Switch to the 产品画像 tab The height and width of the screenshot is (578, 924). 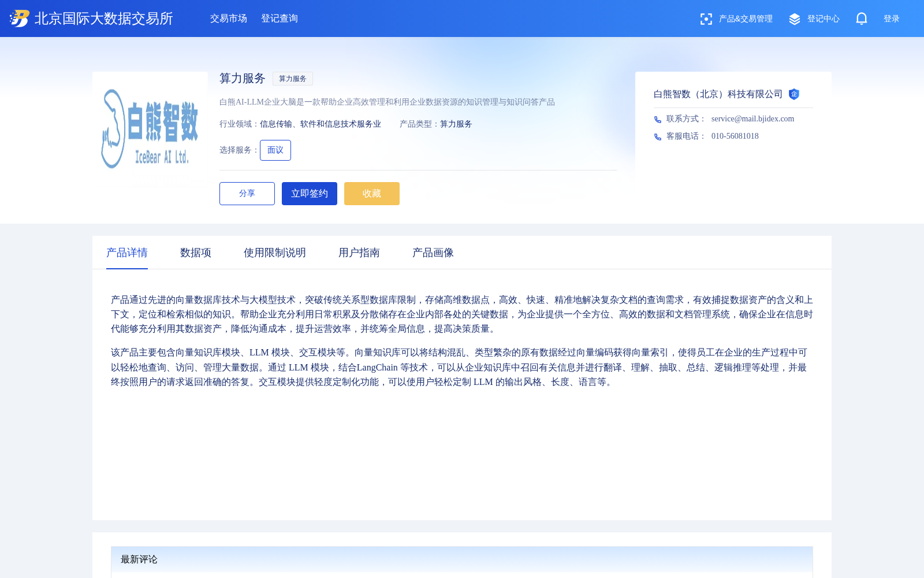tap(433, 253)
